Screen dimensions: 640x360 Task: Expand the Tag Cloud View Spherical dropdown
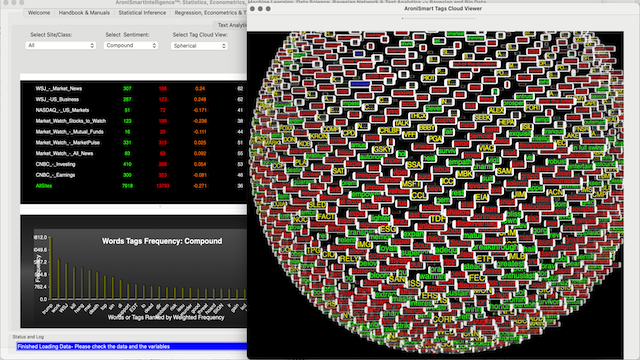click(199, 46)
